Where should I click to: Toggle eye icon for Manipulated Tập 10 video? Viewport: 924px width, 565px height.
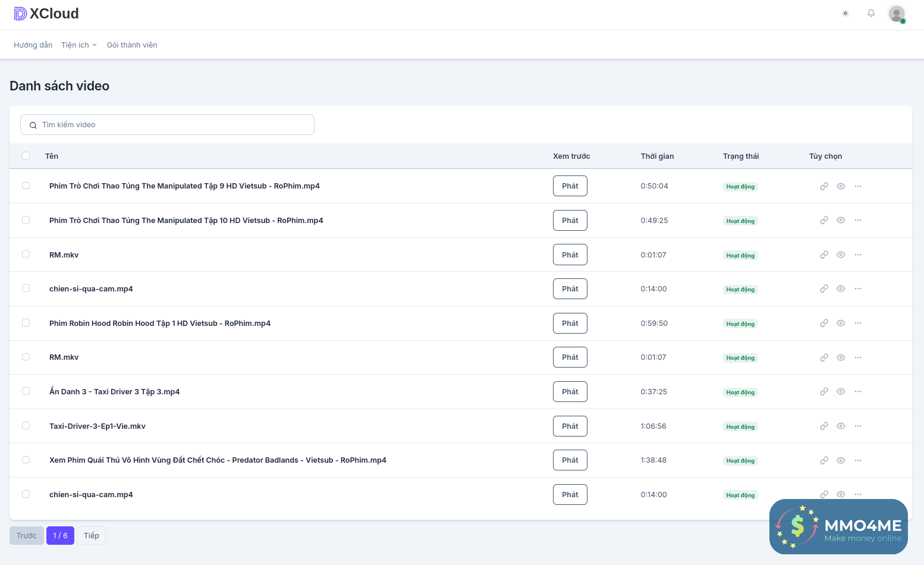click(841, 221)
